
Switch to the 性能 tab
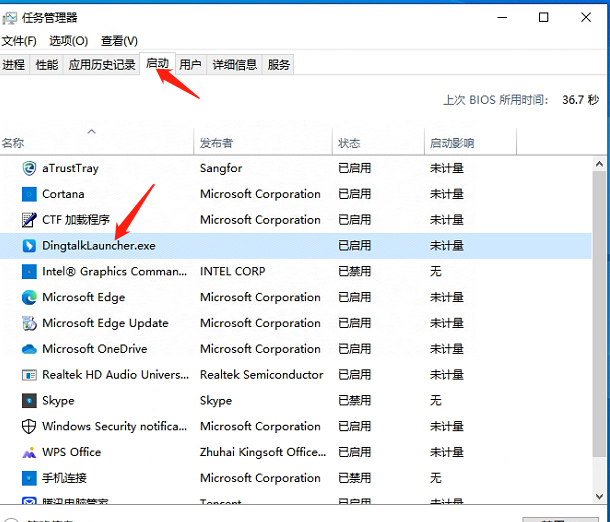[47, 65]
